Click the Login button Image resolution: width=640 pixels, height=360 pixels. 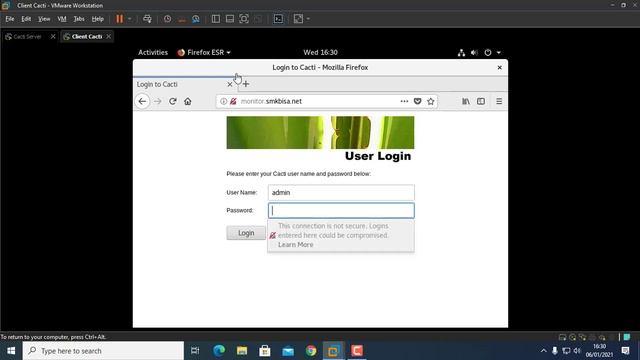[x=246, y=233]
